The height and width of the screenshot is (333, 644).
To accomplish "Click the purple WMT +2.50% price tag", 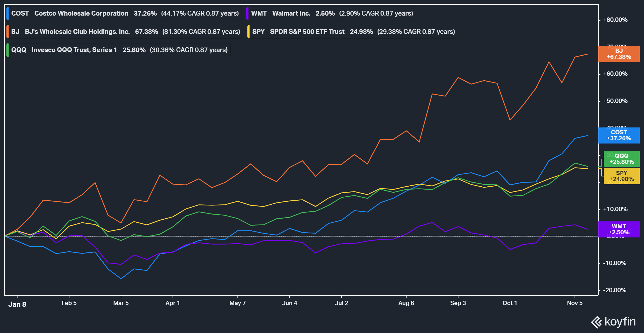I will pos(619,229).
